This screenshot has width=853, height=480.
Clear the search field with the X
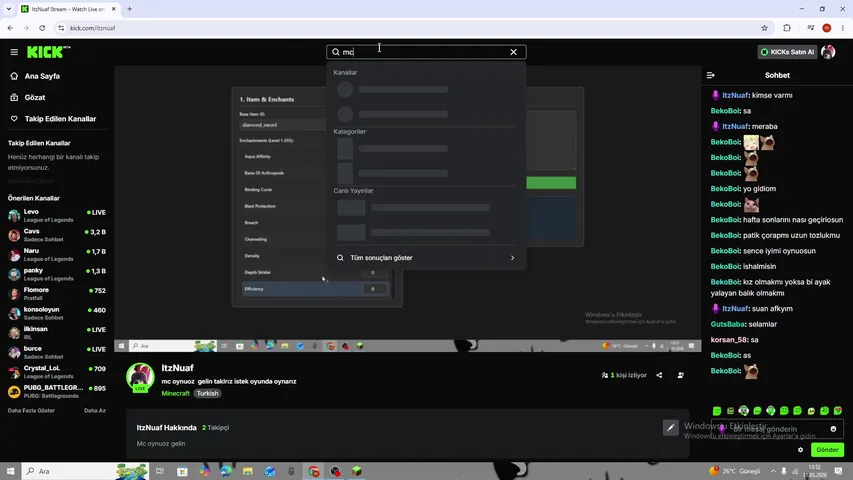pyautogui.click(x=514, y=52)
